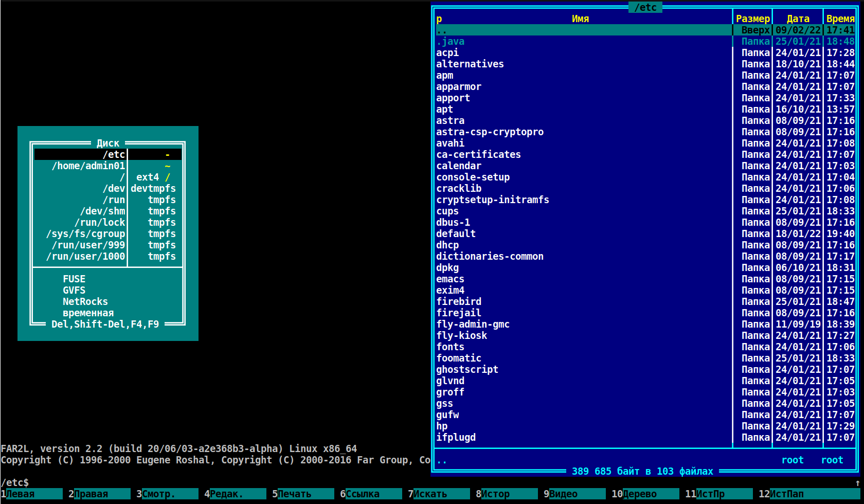Select the alternatives folder
The height and width of the screenshot is (504, 864).
point(645,64)
